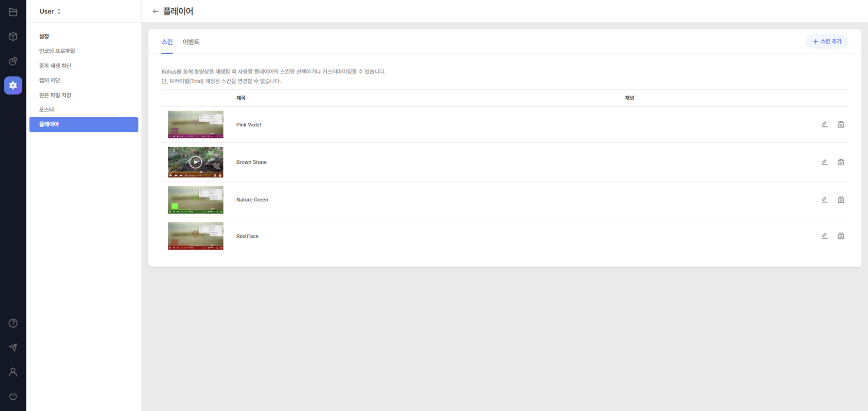This screenshot has width=868, height=411.
Task: Click the help question mark icon
Action: click(13, 323)
